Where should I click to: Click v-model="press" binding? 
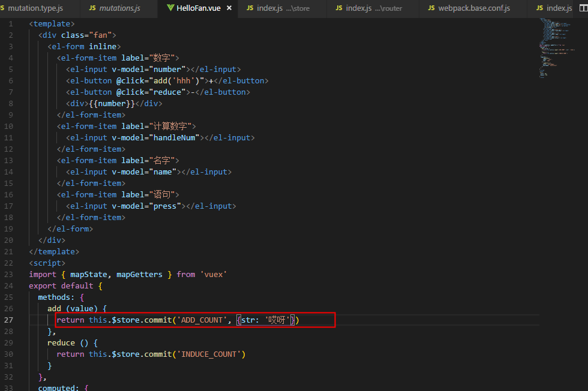146,206
